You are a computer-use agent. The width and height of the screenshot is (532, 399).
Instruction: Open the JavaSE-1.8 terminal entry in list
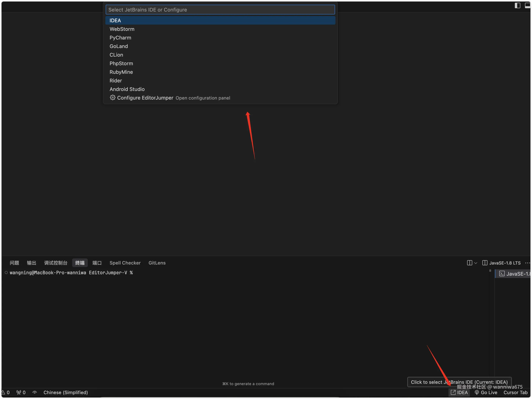[x=515, y=274]
